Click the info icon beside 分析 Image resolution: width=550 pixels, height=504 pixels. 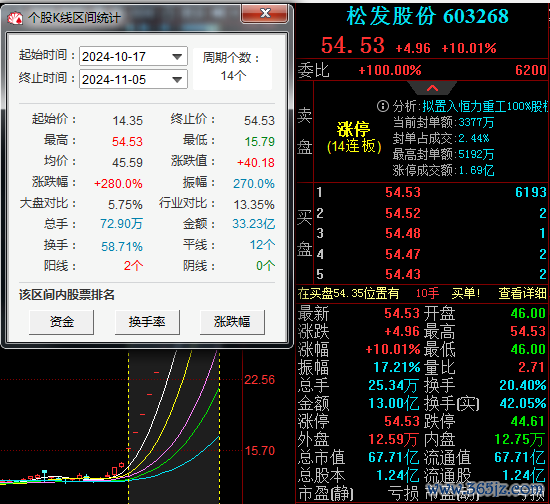(x=383, y=106)
